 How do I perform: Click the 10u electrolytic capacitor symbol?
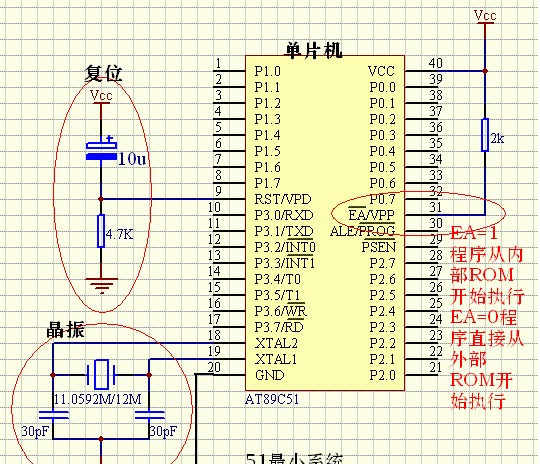coord(101,150)
